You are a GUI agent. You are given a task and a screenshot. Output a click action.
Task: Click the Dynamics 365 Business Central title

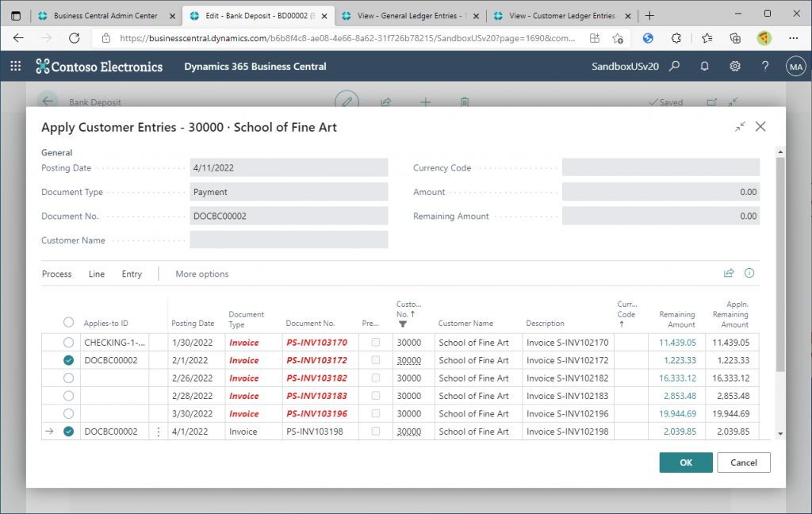(255, 67)
